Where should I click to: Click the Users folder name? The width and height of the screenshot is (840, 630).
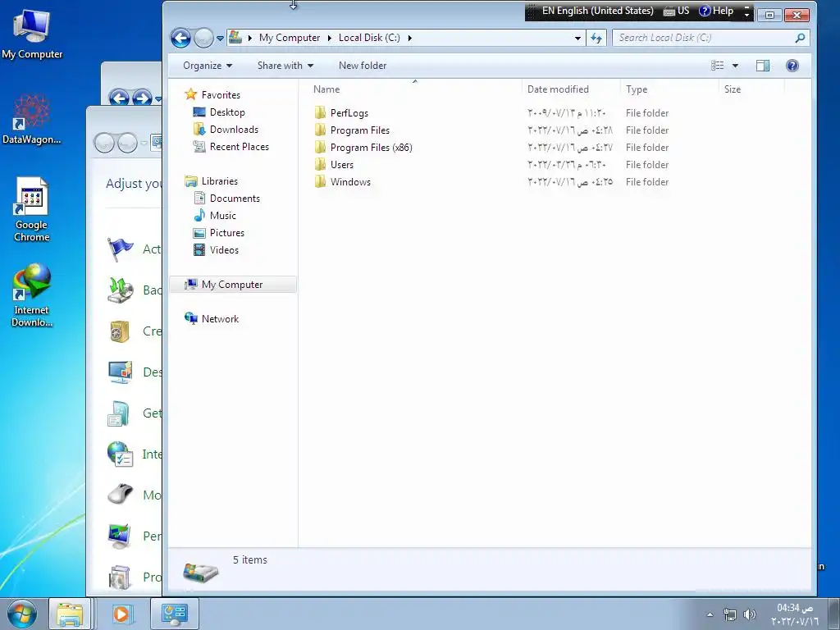342,164
